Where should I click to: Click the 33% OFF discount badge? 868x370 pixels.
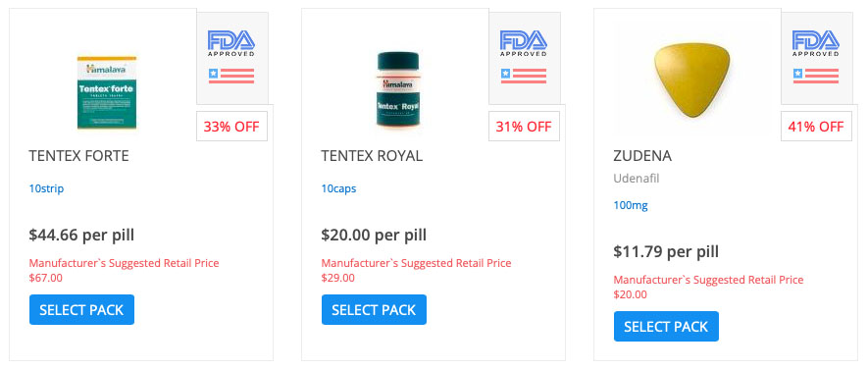click(x=231, y=127)
